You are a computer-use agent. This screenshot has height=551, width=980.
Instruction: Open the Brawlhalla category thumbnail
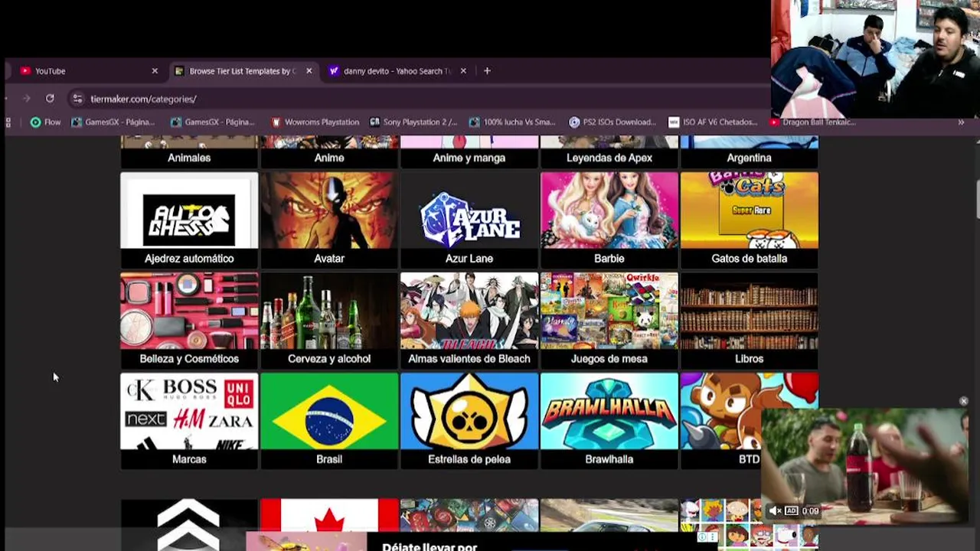(609, 411)
